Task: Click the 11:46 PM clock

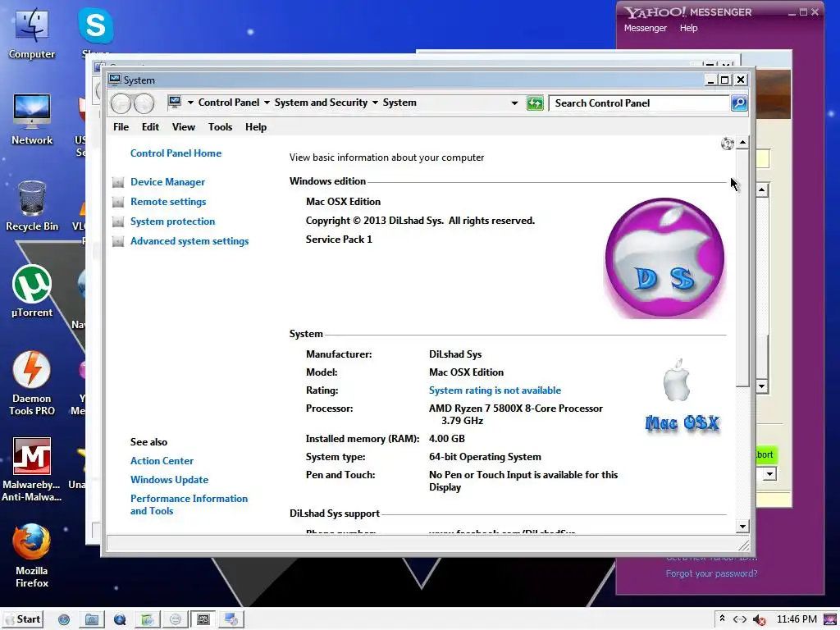Action: [x=797, y=619]
